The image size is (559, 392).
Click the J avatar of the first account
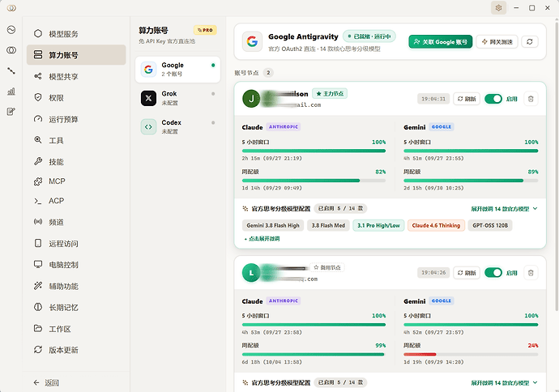coord(251,99)
